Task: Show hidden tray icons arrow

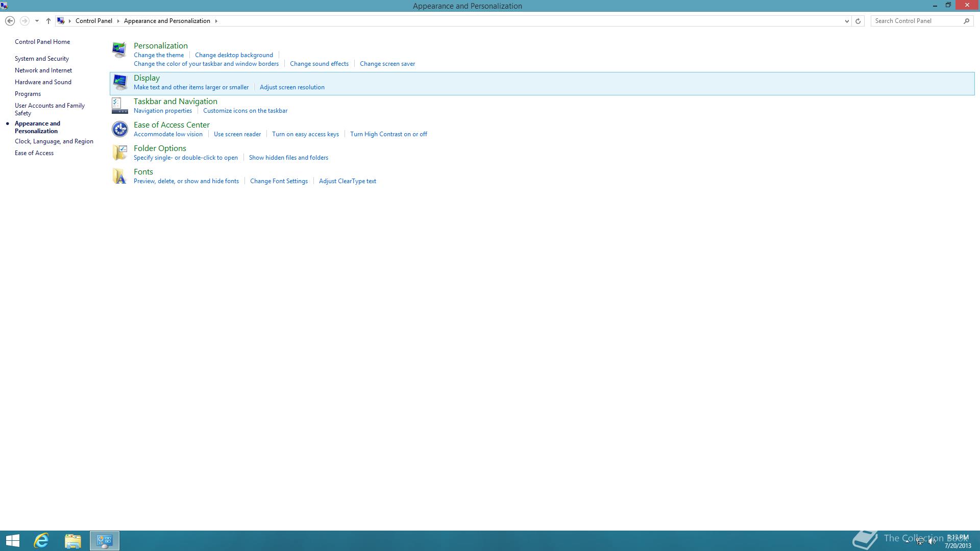Action: tap(907, 541)
